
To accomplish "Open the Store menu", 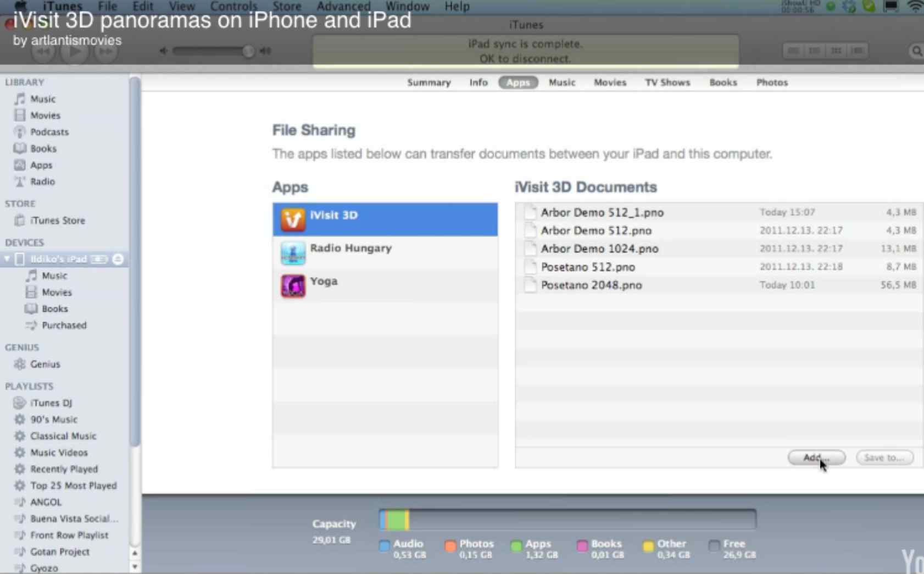I will click(287, 7).
